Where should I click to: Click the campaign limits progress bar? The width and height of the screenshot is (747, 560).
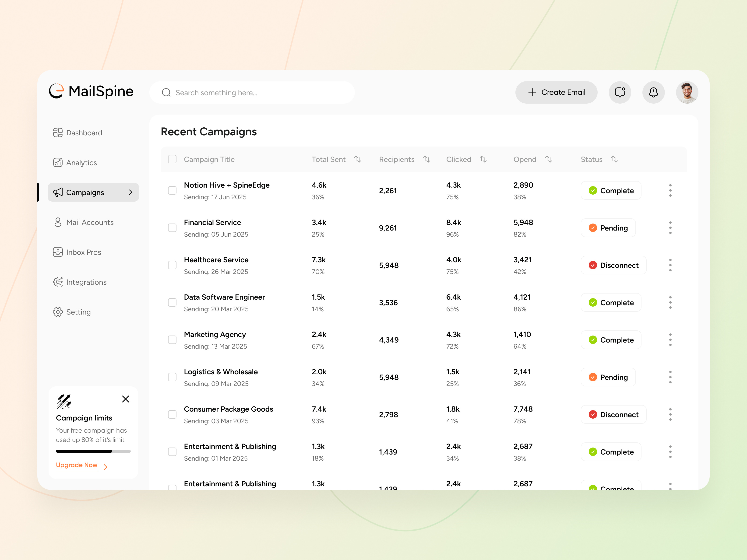click(x=93, y=451)
